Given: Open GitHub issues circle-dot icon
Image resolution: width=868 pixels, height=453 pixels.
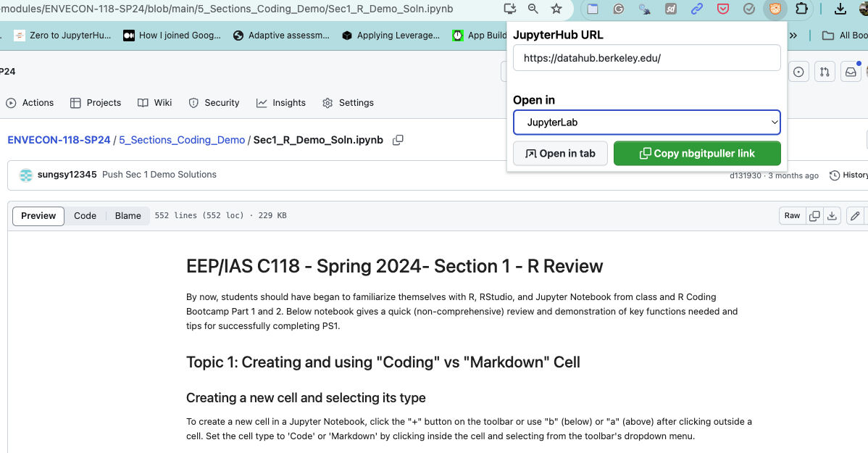Looking at the screenshot, I should pos(798,72).
